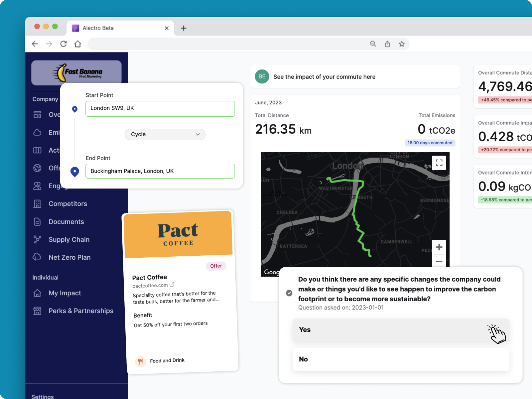Open My Impact in the sidebar

(65, 293)
